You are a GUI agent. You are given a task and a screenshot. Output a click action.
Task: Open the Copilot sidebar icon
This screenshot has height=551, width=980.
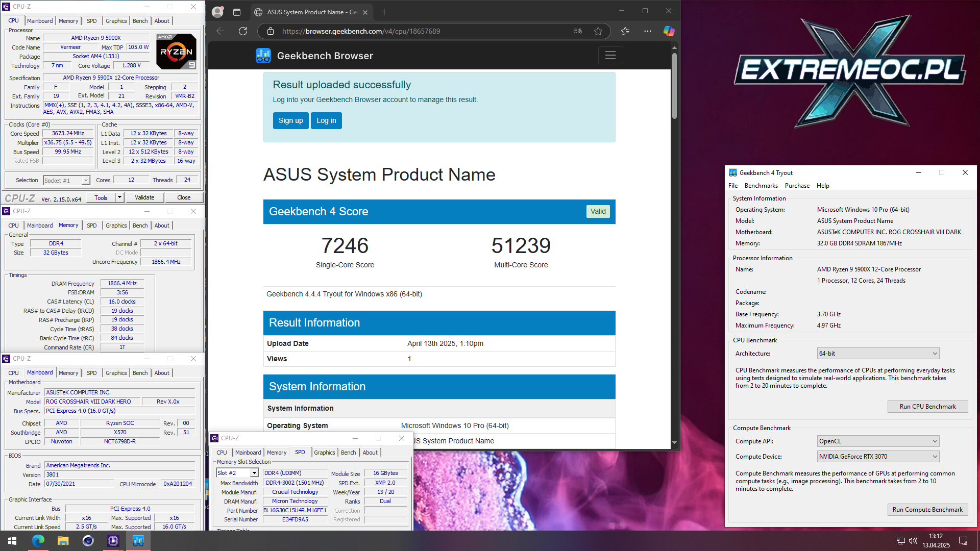point(669,31)
